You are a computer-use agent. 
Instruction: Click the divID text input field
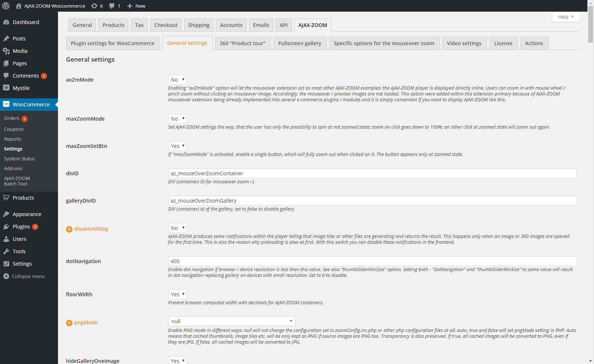(x=372, y=173)
